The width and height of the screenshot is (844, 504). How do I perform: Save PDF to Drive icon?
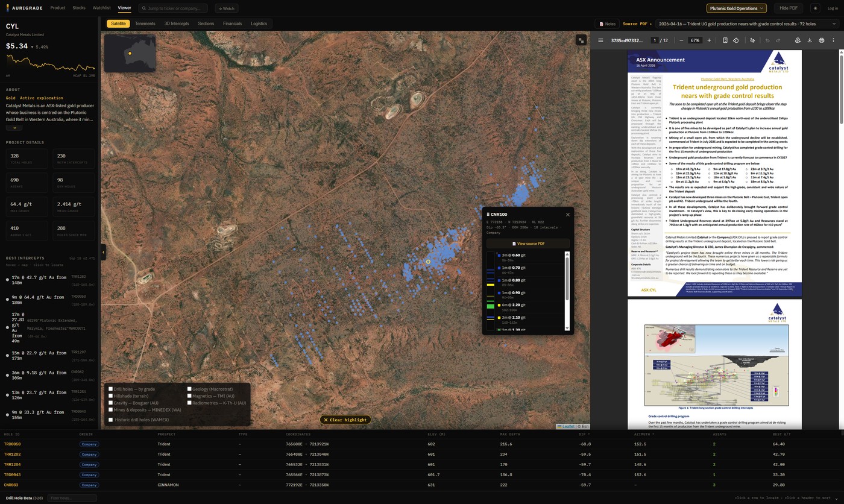tap(798, 40)
